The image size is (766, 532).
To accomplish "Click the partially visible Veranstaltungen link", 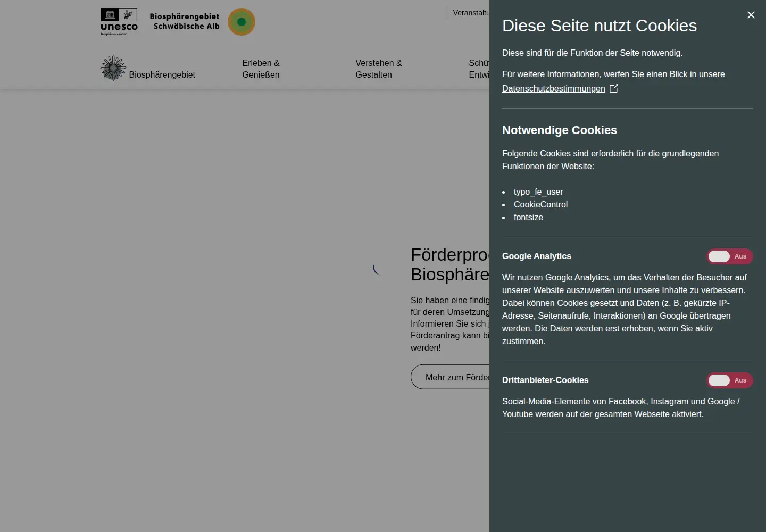I will click(471, 13).
